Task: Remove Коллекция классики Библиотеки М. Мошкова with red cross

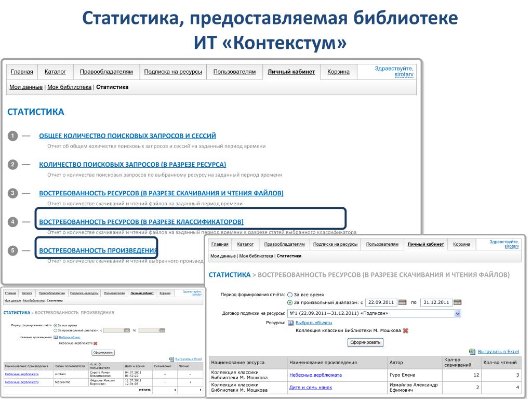Action: pos(405,330)
